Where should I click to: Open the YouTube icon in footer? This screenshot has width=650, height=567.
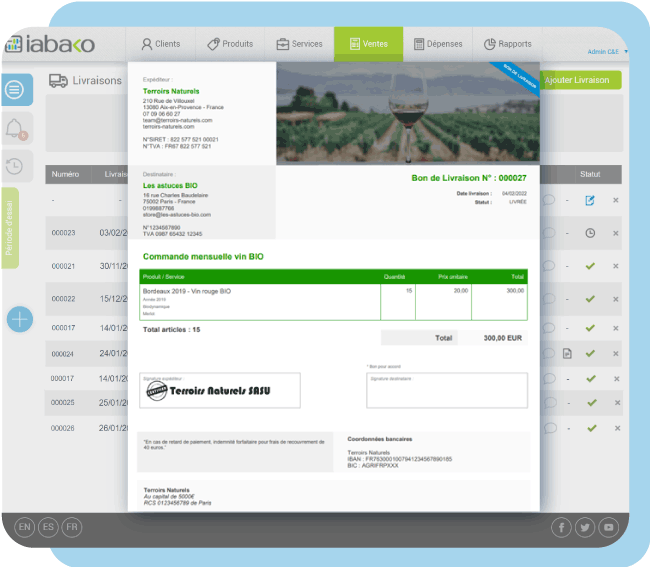coord(609,528)
